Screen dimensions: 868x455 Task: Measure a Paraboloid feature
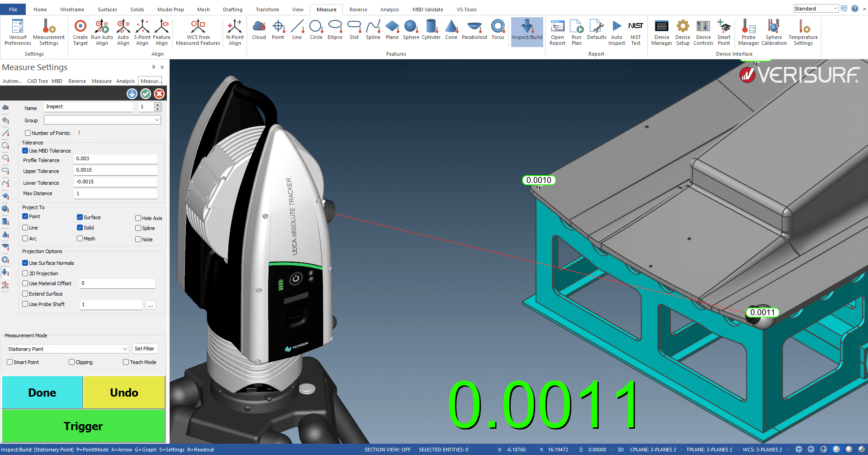pos(474,30)
